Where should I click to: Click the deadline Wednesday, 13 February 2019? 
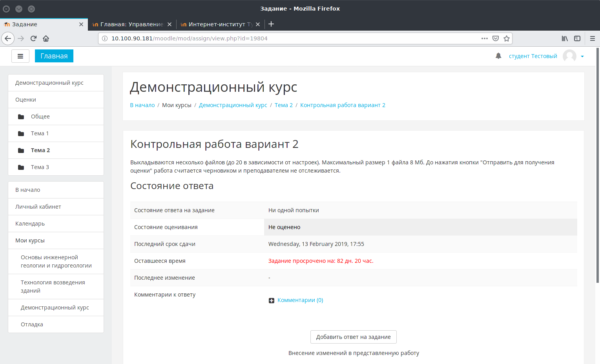tap(316, 244)
